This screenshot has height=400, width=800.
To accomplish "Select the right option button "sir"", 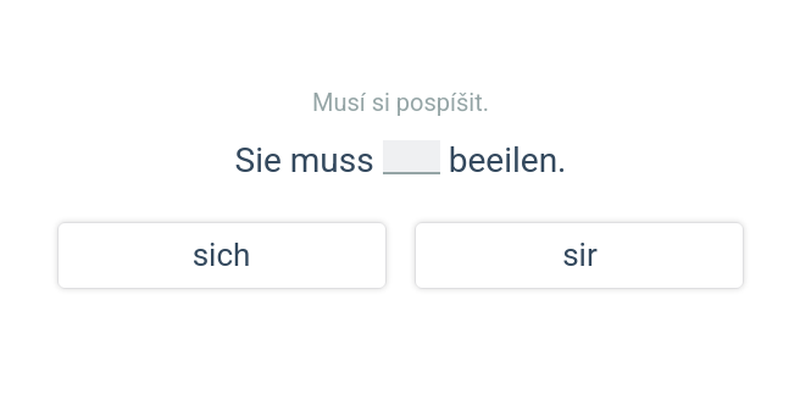I will click(579, 256).
